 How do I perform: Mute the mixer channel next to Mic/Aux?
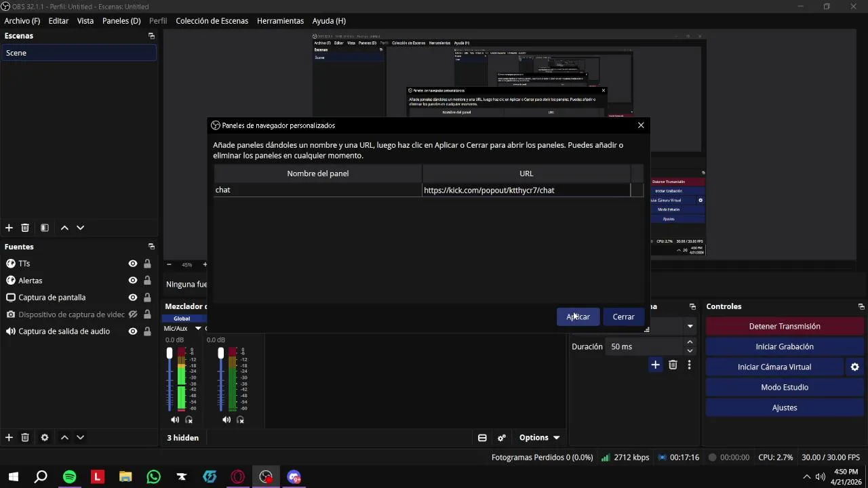click(x=226, y=420)
